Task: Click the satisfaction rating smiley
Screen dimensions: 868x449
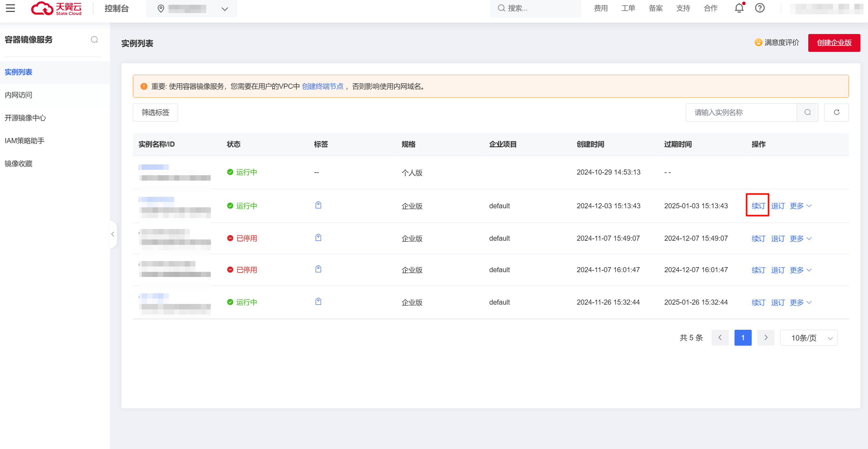Action: tap(758, 43)
